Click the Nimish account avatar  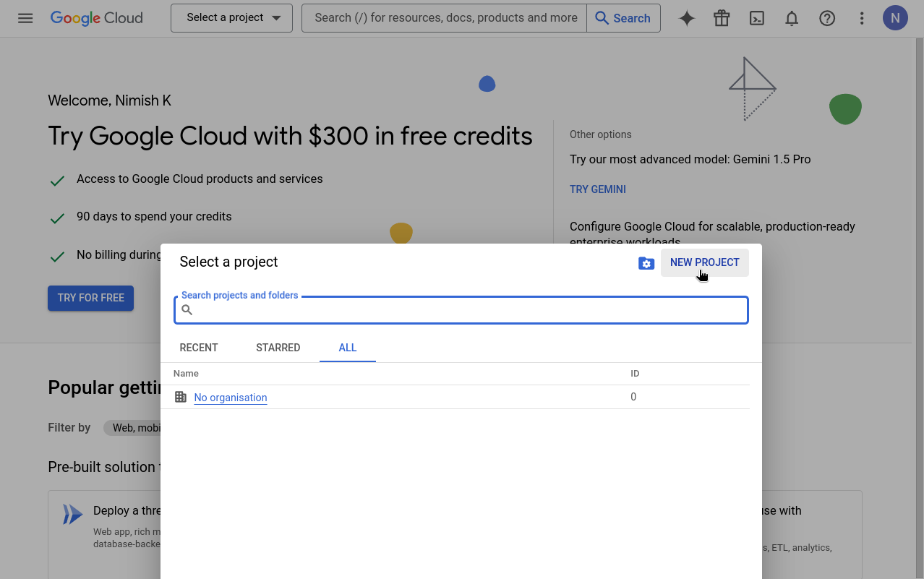894,17
